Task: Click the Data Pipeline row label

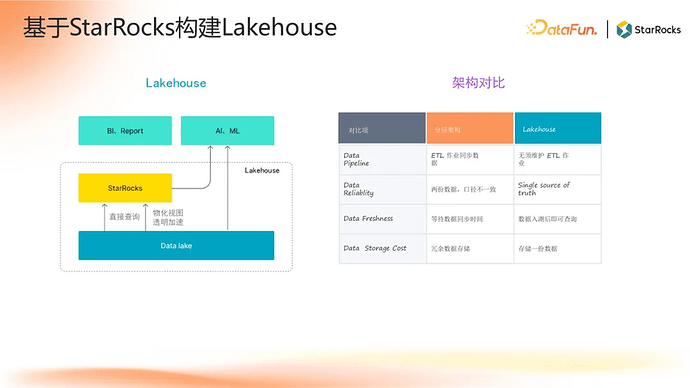Action: [356, 159]
